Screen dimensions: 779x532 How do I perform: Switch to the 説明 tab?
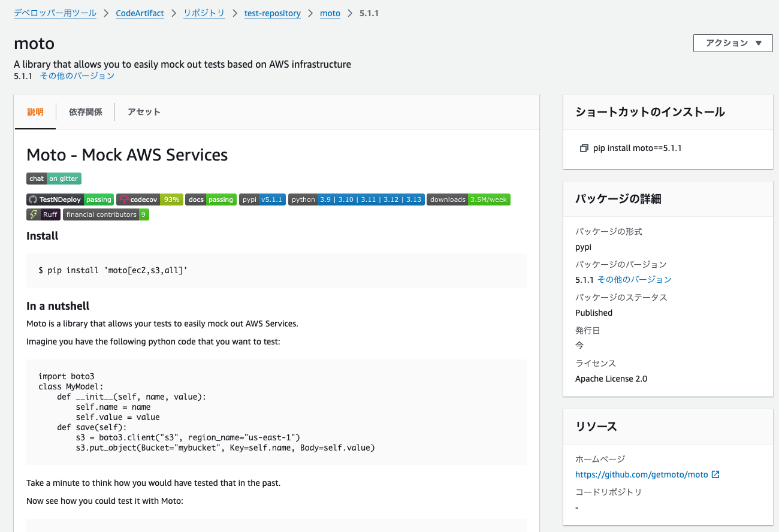(x=35, y=112)
